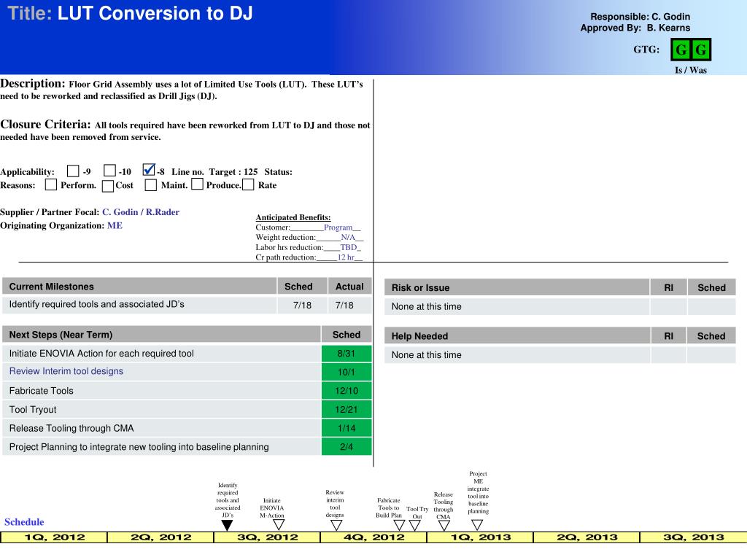Click the 'Closure Criteria:' heading
This screenshot has width=747, height=560.
(45, 124)
